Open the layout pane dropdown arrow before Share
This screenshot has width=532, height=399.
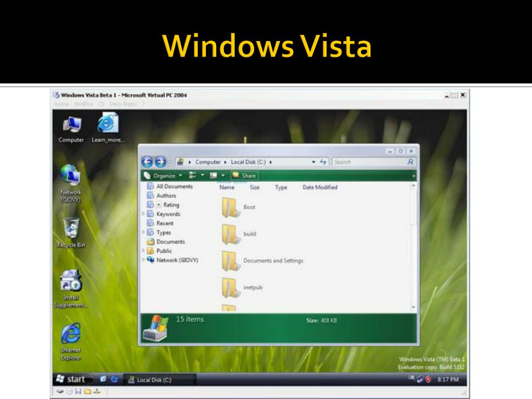tap(223, 176)
